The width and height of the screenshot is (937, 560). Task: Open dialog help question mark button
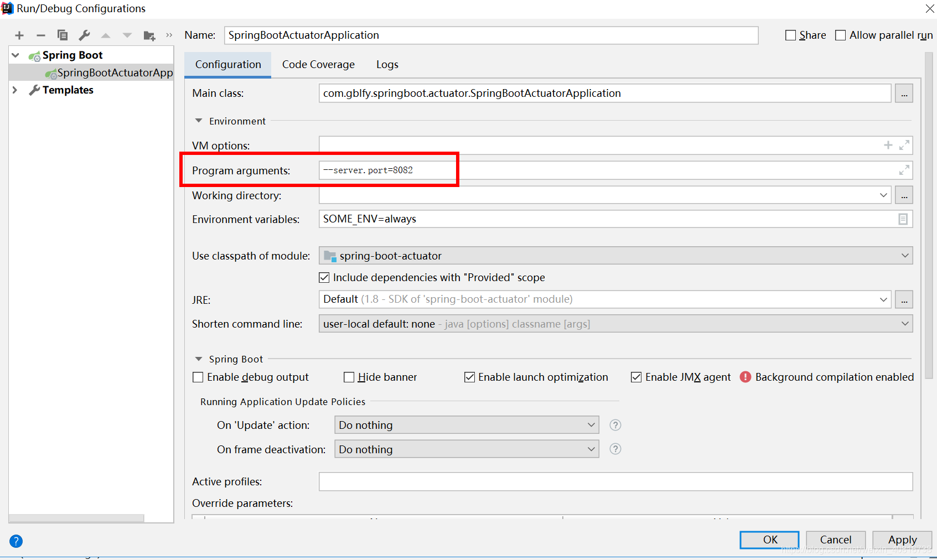[16, 541]
